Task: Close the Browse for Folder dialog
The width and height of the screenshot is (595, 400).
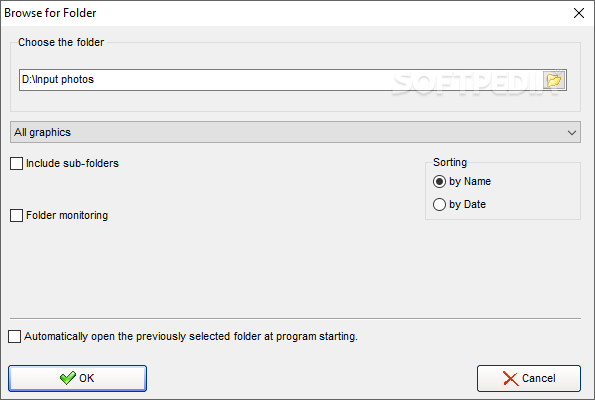Action: [x=579, y=13]
